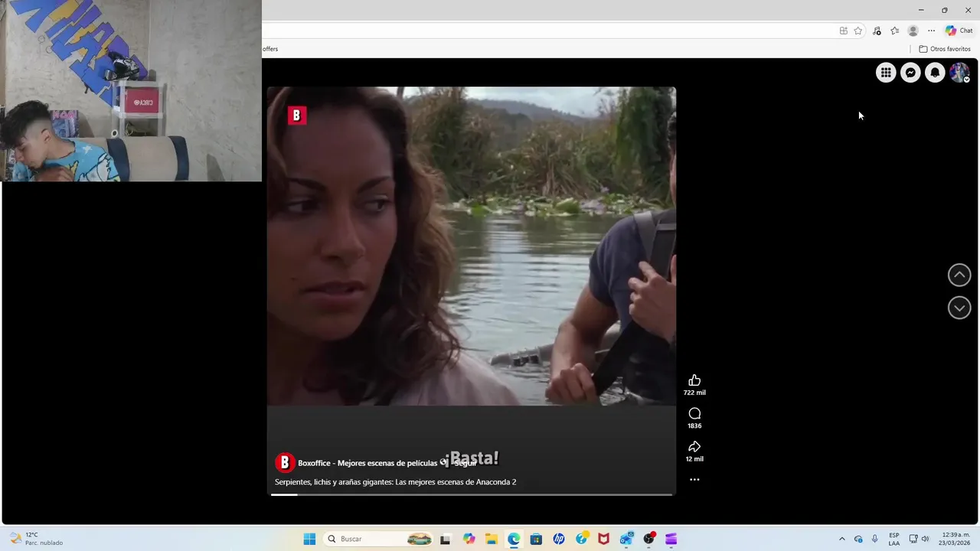Open Edge favorites list icon
Viewport: 980px width, 551px height.
click(895, 31)
